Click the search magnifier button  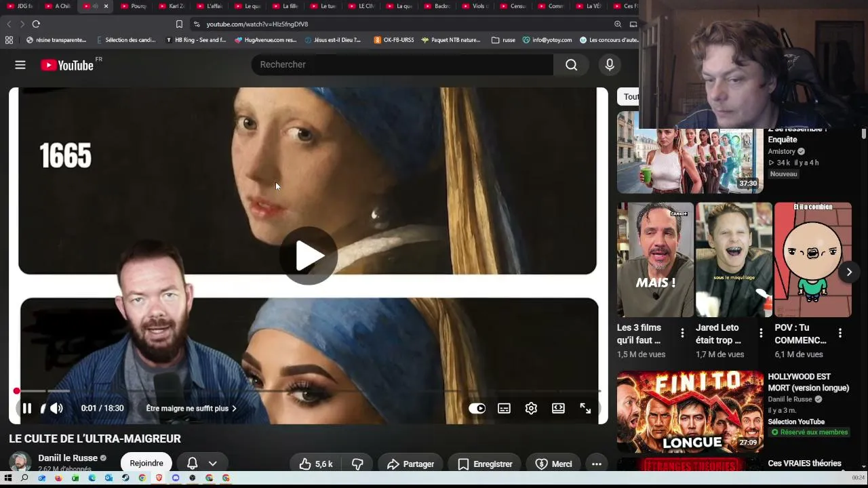click(x=572, y=64)
